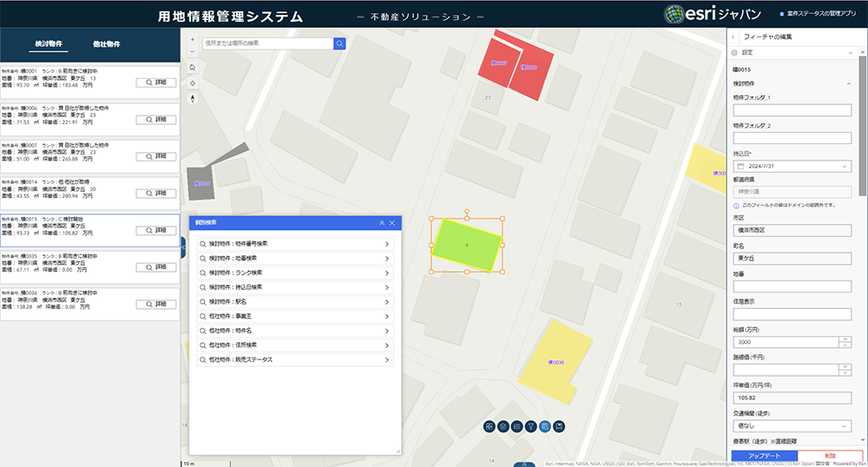Zoom in on the map
Image resolution: width=868 pixels, height=467 pixels.
point(192,39)
